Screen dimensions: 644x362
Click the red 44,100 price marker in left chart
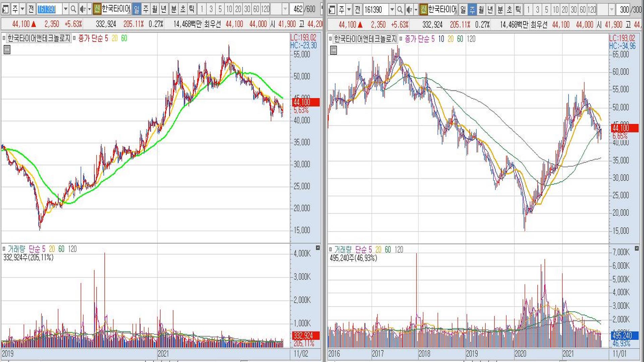[x=306, y=102]
